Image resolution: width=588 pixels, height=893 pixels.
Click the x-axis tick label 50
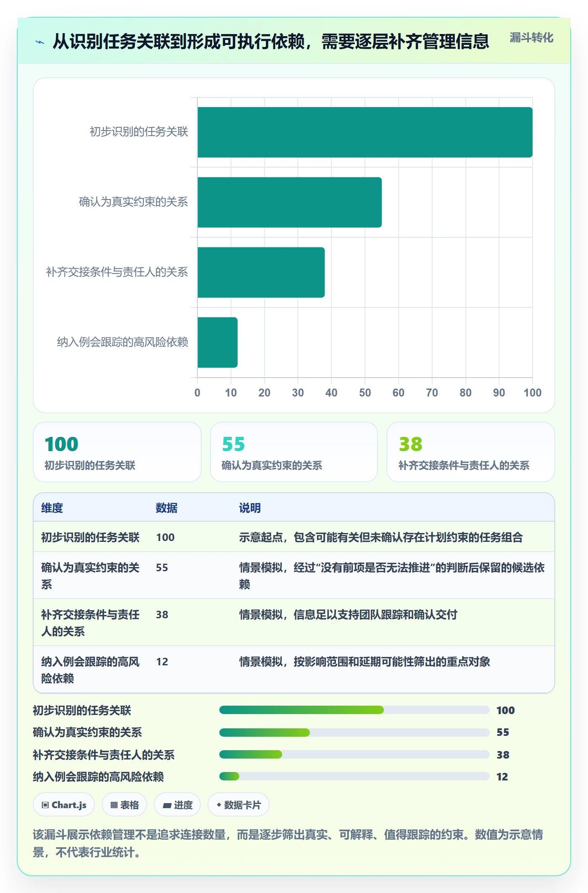point(365,393)
